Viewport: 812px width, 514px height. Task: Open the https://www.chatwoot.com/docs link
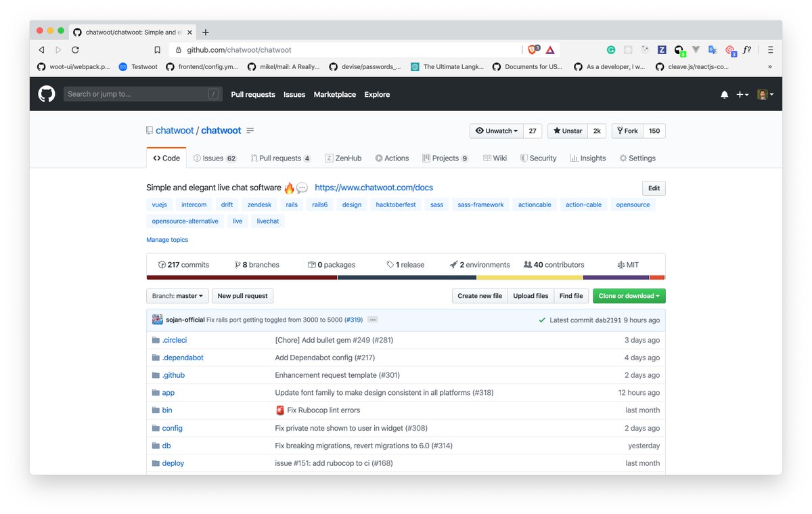tap(374, 188)
